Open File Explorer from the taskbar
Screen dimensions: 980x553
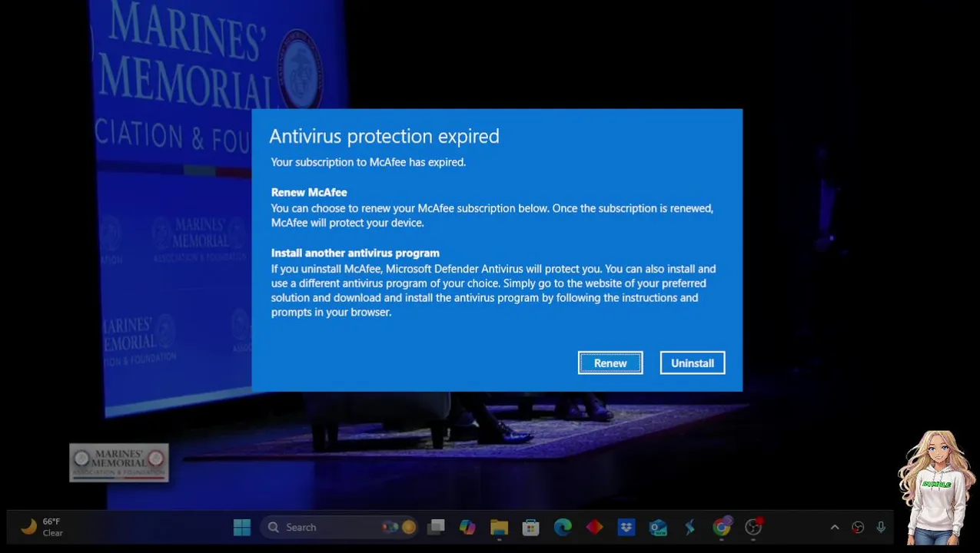(499, 527)
